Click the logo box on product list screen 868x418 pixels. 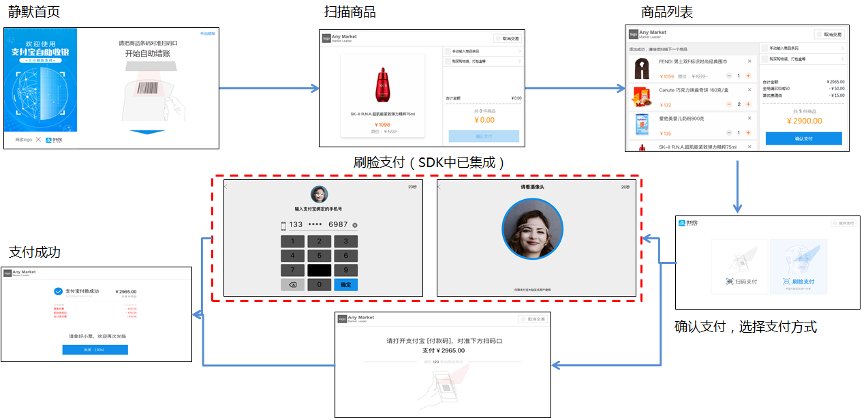(x=633, y=34)
